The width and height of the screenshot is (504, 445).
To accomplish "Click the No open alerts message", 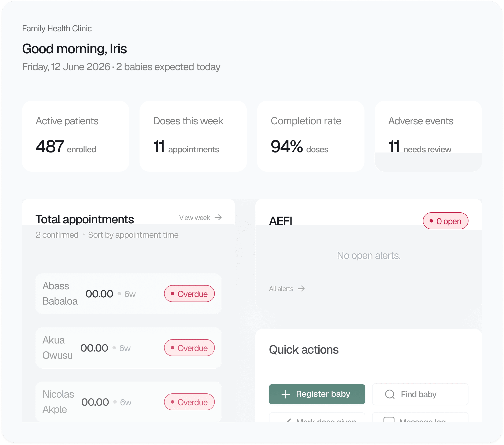I will coord(369,255).
